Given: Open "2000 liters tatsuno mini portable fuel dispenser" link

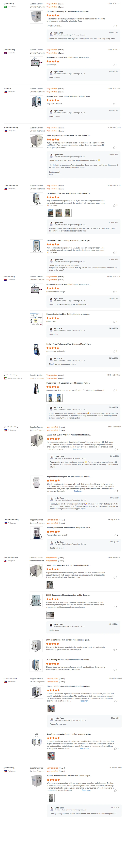Looking at the screenshot, I should (x=68, y=640).
